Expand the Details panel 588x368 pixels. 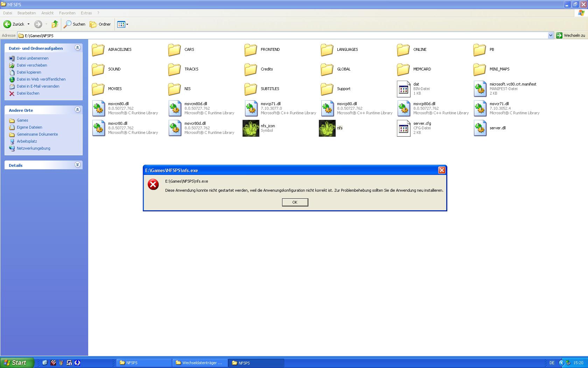77,165
